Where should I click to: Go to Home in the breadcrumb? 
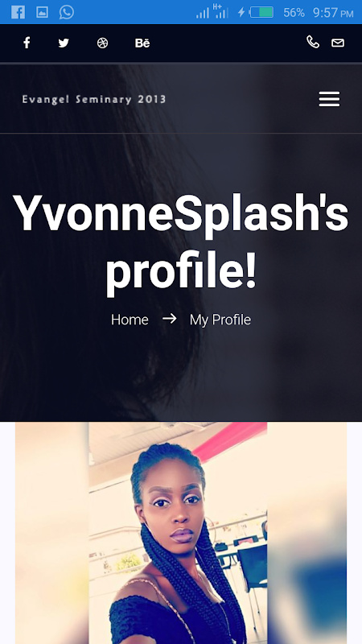coord(130,320)
